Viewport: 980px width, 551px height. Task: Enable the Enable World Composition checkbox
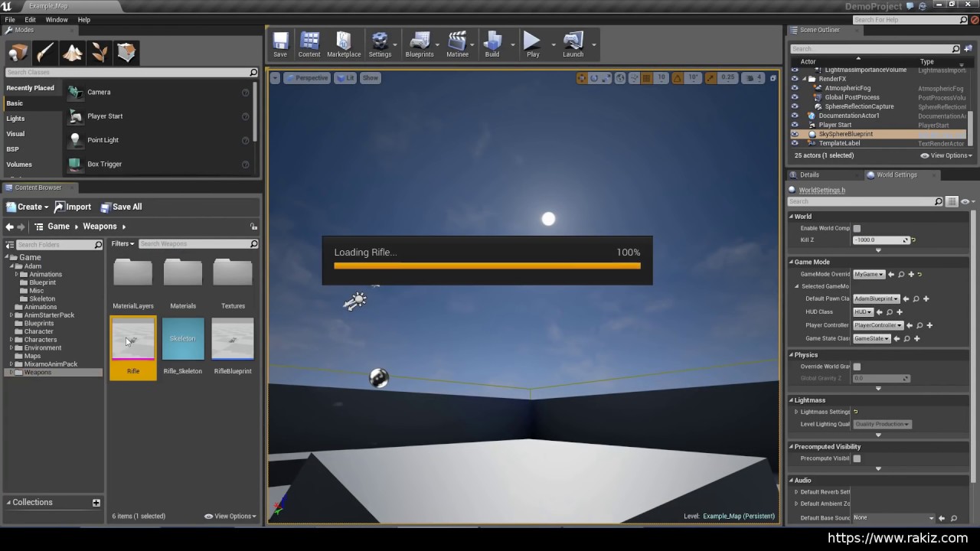[x=857, y=228]
